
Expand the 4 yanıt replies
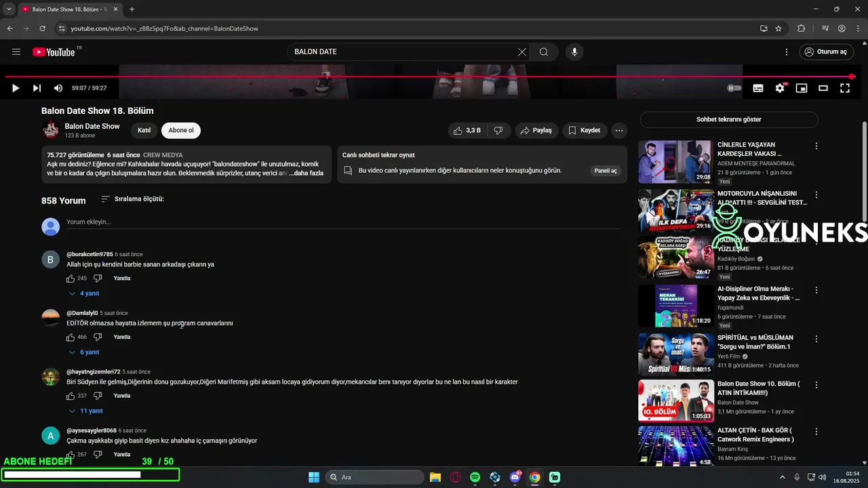pyautogui.click(x=84, y=293)
